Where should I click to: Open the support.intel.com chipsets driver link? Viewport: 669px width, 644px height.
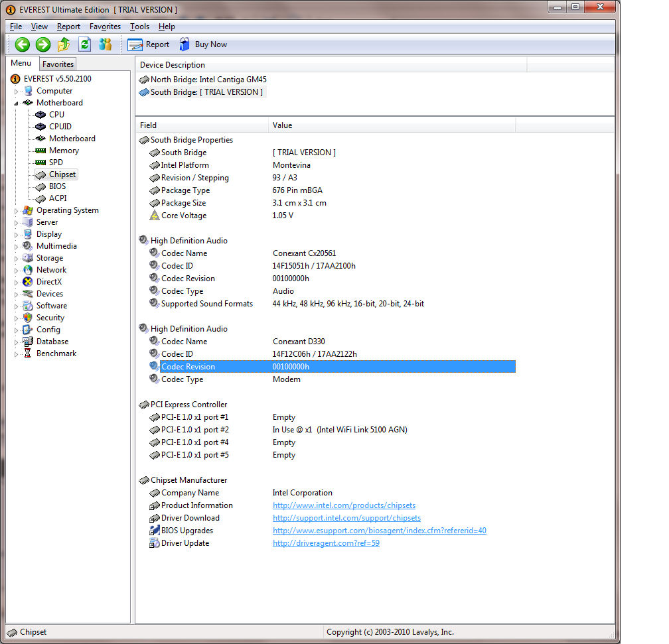click(346, 518)
